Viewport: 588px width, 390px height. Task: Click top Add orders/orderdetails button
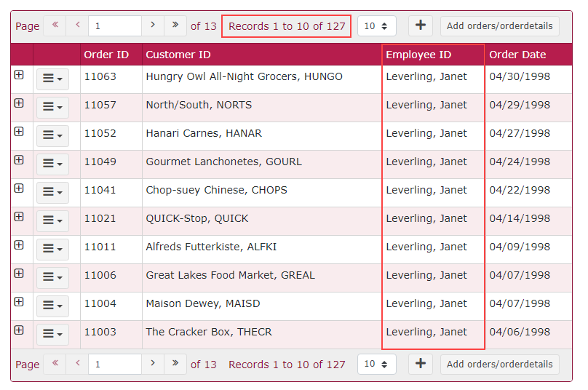click(499, 26)
